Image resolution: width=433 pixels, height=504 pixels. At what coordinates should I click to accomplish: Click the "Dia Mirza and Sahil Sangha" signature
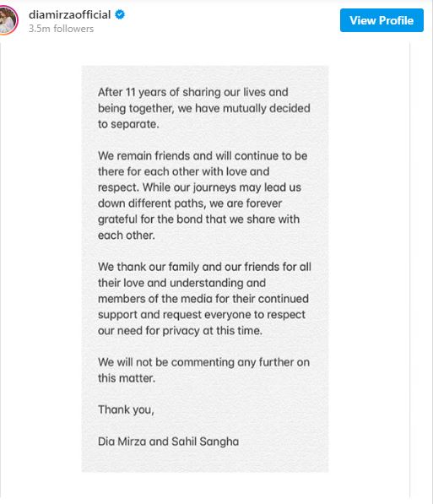click(168, 442)
